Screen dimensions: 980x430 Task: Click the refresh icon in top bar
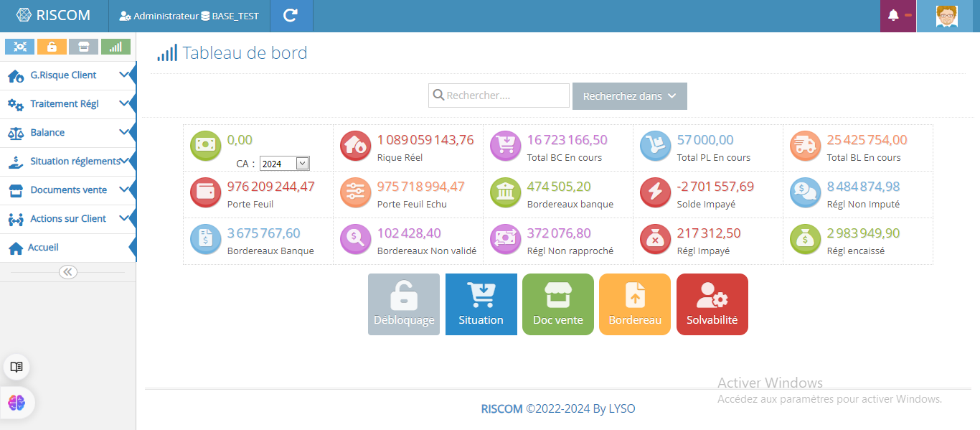pos(291,15)
